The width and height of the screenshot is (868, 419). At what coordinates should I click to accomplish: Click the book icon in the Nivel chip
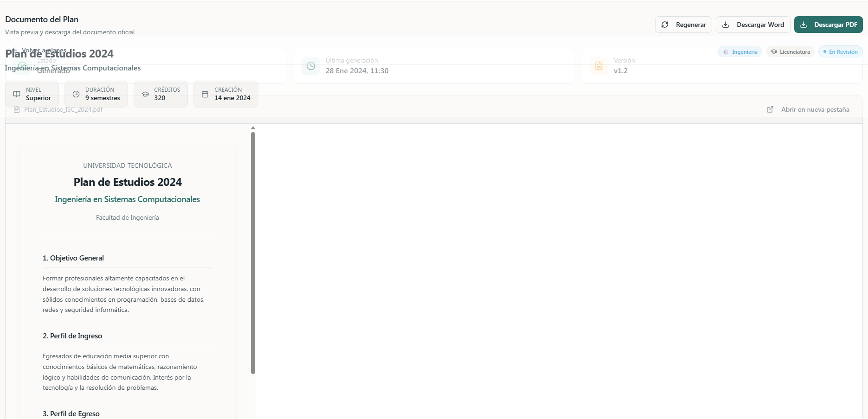(17, 94)
